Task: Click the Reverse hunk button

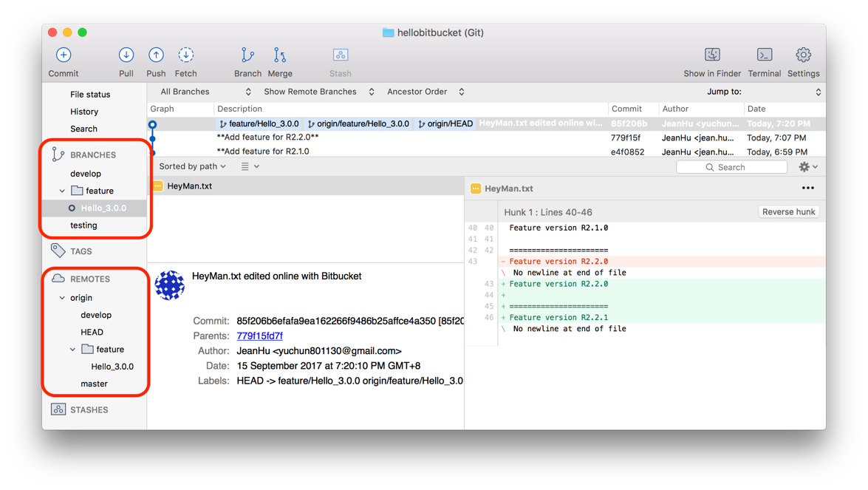Action: point(788,212)
